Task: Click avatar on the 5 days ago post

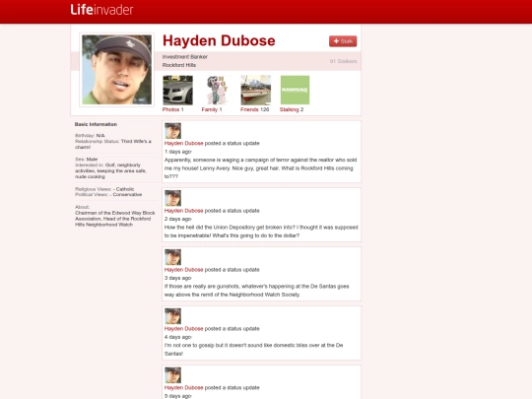Action: 172,375
